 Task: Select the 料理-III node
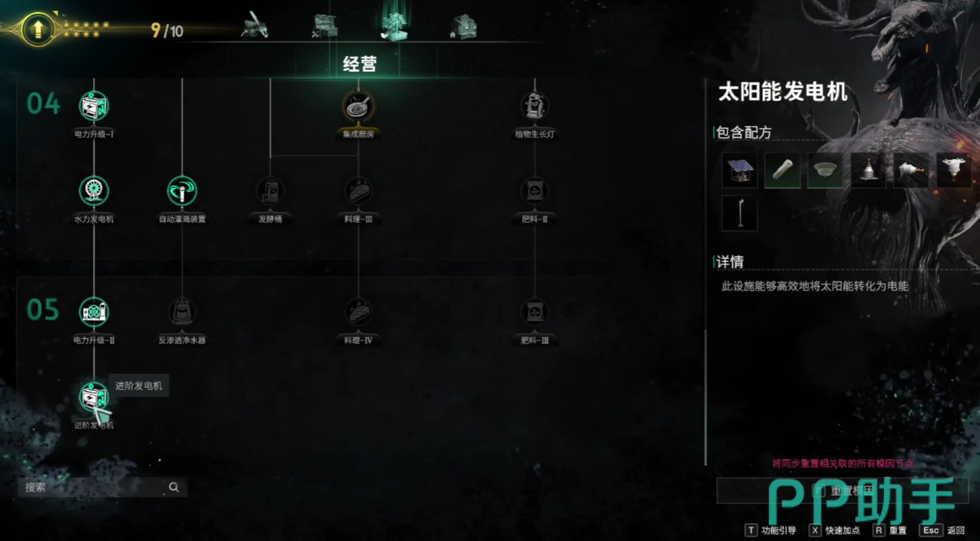pyautogui.click(x=358, y=191)
